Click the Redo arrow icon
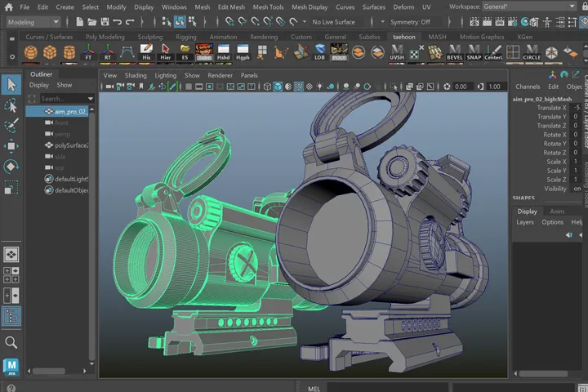This screenshot has height=392, width=588. pyautogui.click(x=130, y=22)
